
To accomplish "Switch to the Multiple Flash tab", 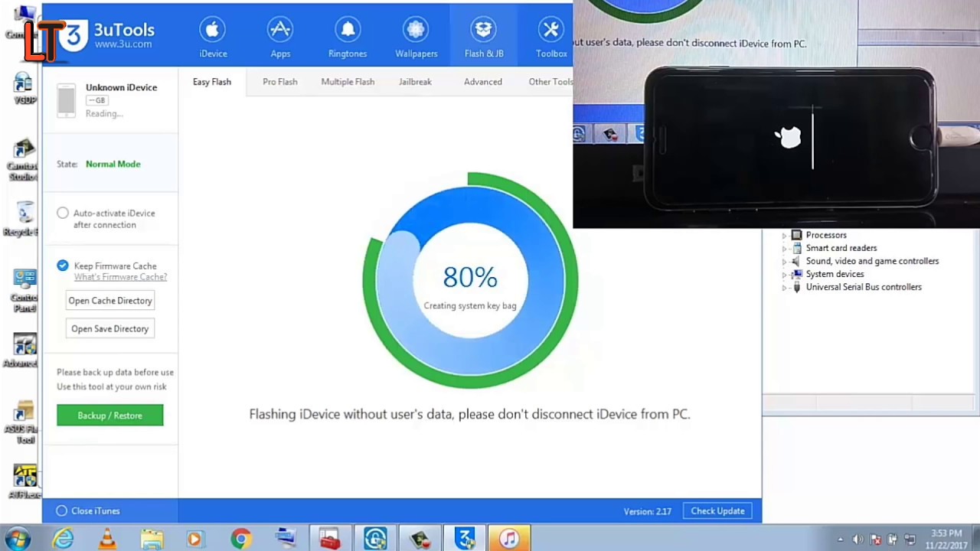I will pyautogui.click(x=348, y=82).
